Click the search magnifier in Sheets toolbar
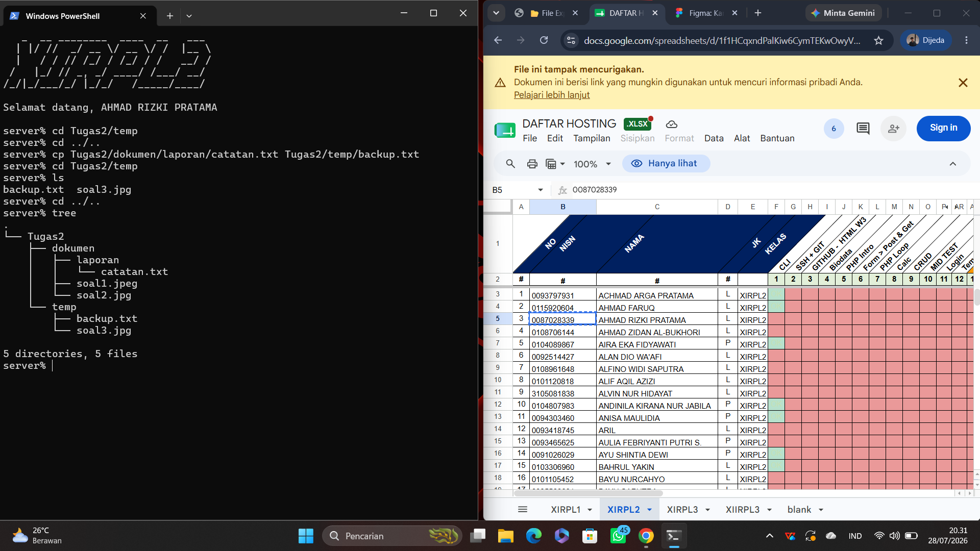Viewport: 980px width, 551px height. click(x=510, y=164)
